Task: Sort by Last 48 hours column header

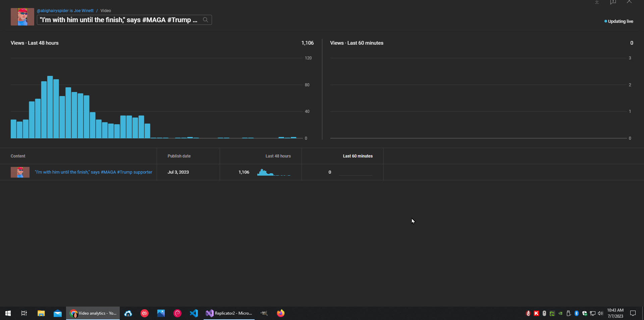Action: point(278,156)
